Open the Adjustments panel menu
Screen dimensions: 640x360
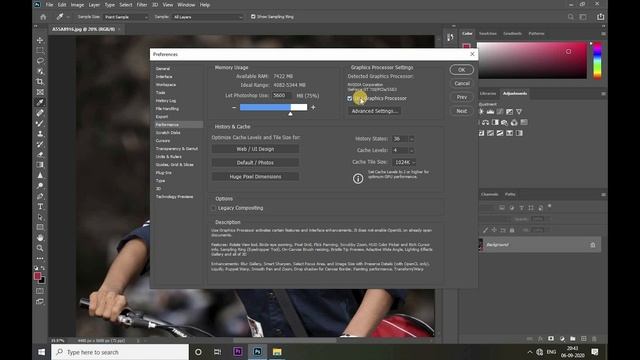point(603,93)
